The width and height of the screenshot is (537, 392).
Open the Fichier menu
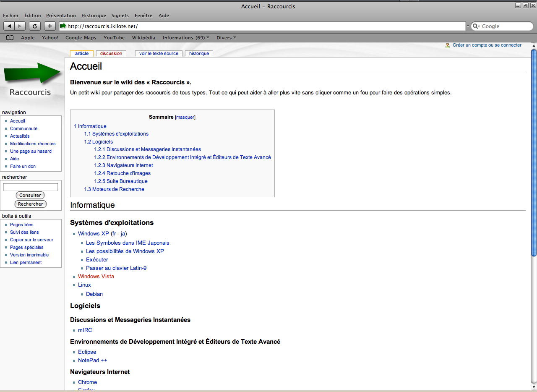point(11,16)
